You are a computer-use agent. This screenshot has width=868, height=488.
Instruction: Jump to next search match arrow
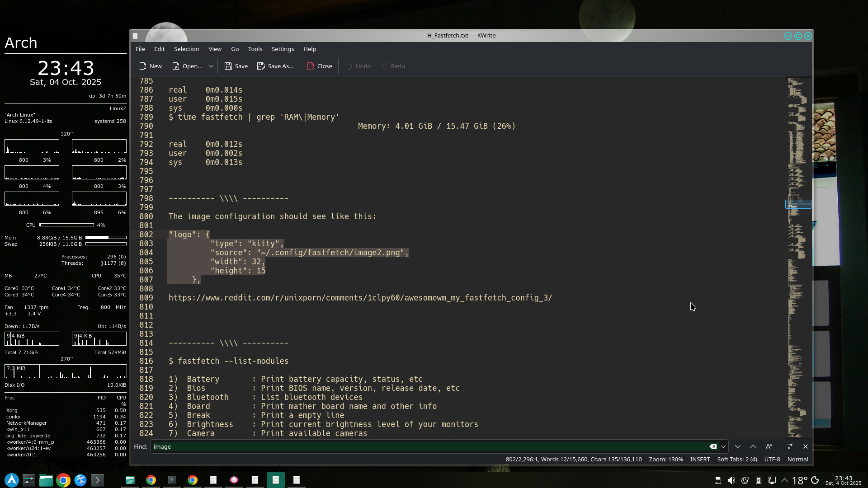(738, 446)
